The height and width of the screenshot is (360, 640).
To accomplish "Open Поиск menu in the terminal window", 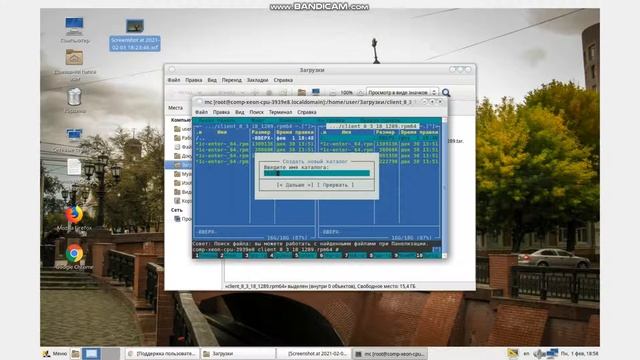I will (256, 112).
